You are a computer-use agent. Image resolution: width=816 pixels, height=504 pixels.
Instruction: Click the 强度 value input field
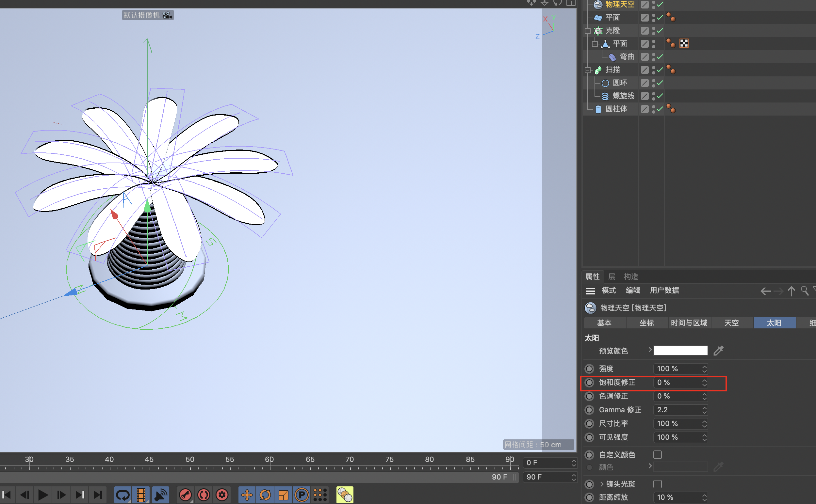(x=677, y=369)
